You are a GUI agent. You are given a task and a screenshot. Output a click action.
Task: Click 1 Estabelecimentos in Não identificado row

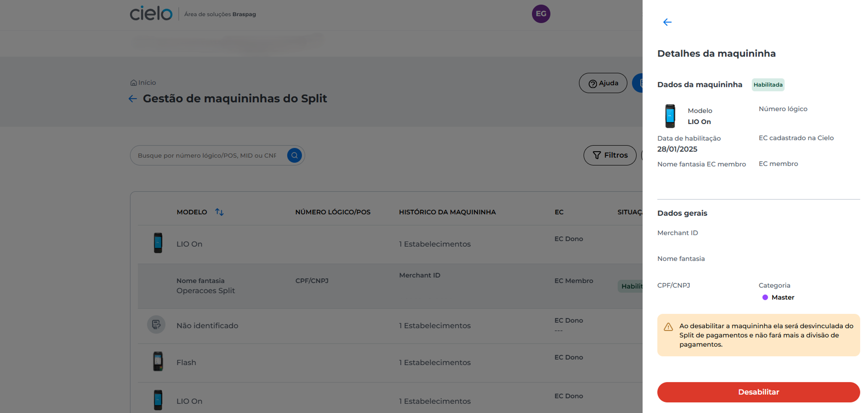point(435,326)
